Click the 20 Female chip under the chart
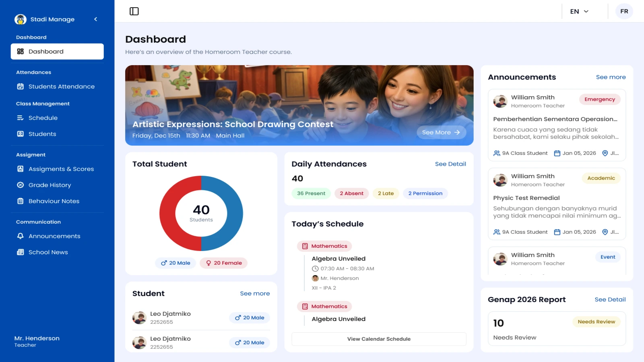644x362 pixels. coord(223,263)
